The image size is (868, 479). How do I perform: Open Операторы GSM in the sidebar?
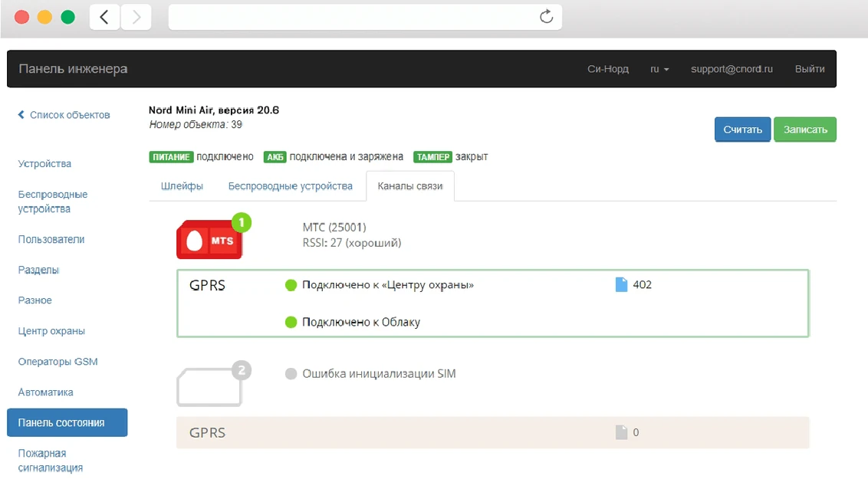[x=58, y=362]
